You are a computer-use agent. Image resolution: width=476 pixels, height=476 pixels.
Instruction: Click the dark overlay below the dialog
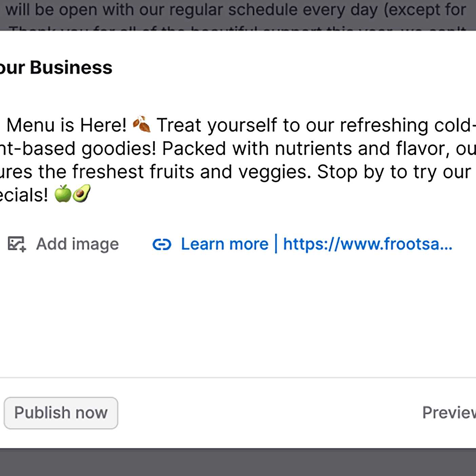click(x=237, y=462)
